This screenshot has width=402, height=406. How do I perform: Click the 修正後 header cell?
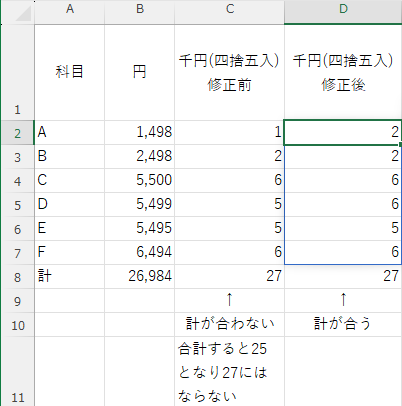(343, 72)
